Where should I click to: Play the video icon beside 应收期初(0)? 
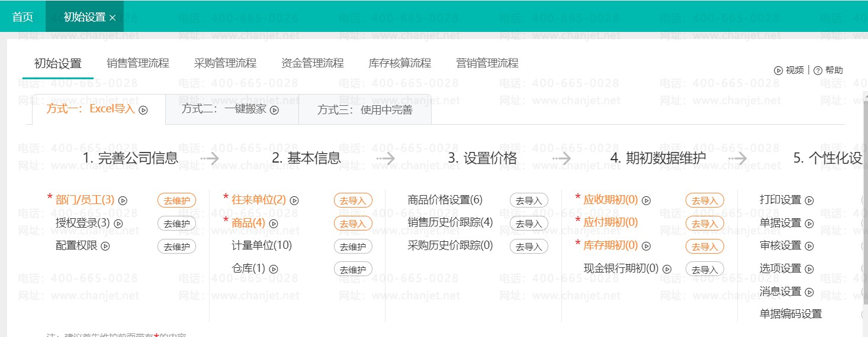tap(647, 200)
